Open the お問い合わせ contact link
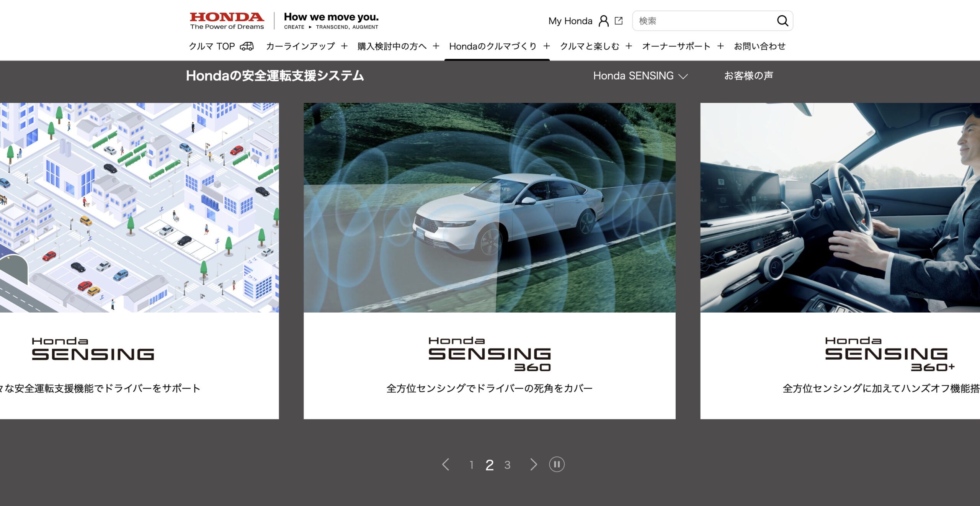980x506 pixels. pos(760,46)
